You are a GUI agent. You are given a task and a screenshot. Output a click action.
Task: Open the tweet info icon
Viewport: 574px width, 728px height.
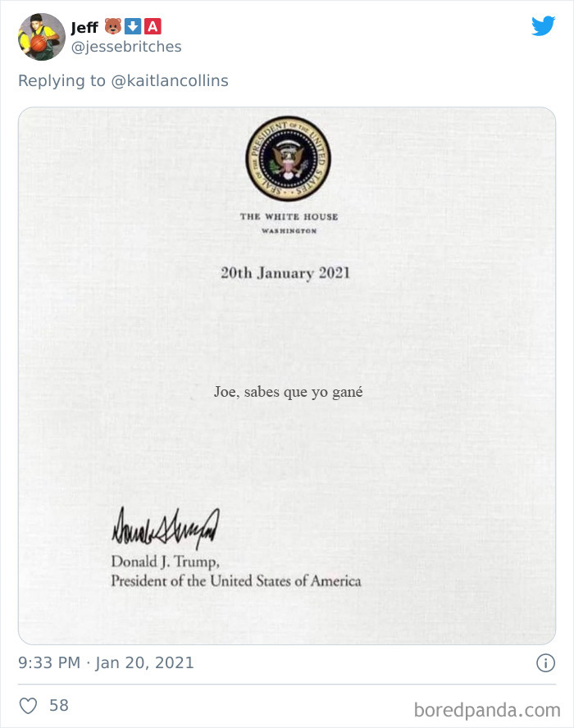(x=545, y=663)
